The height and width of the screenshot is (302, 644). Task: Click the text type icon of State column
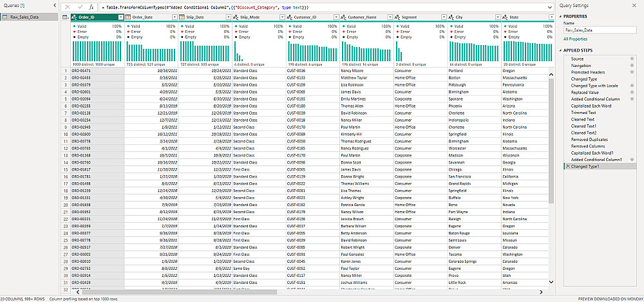[505, 17]
